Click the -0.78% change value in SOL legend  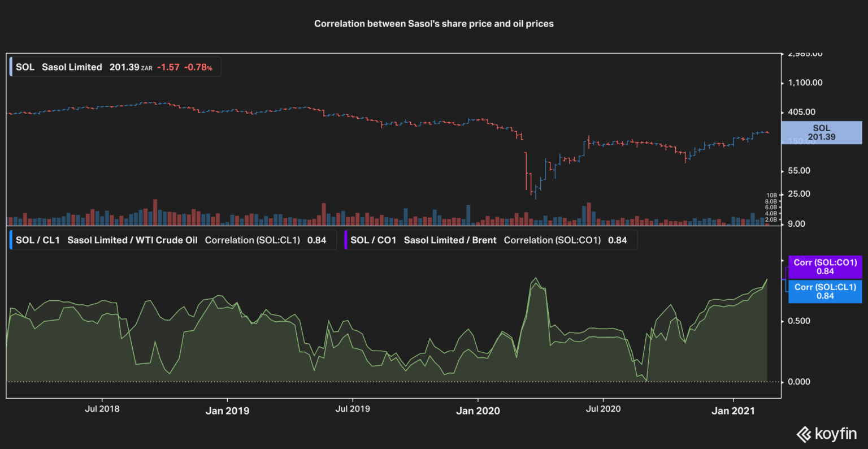(198, 67)
